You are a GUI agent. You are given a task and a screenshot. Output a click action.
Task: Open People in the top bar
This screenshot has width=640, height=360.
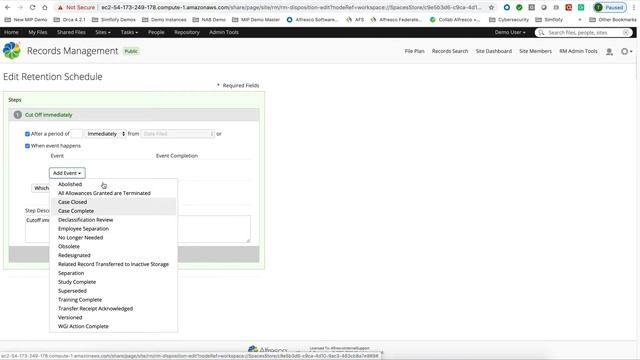click(x=156, y=32)
